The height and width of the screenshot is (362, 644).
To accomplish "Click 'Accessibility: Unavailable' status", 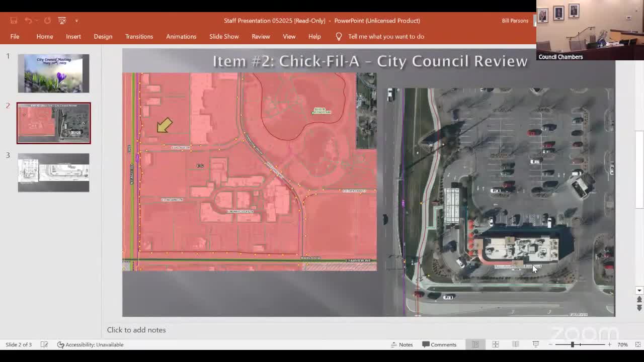I will (90, 344).
